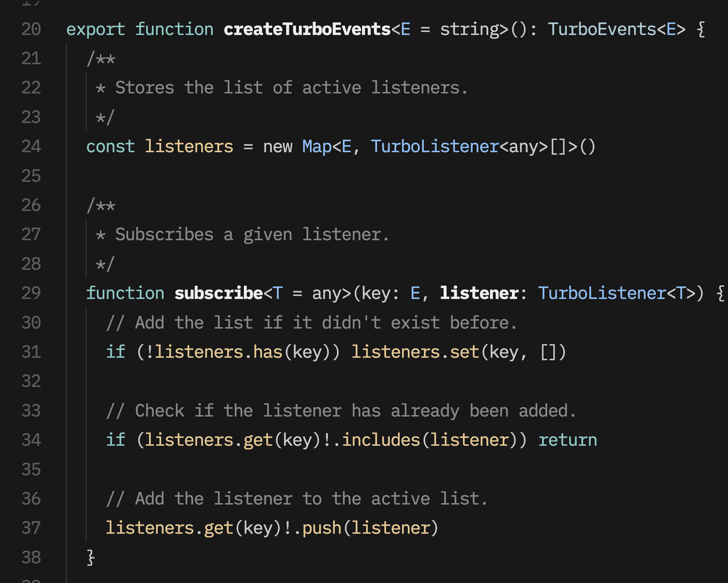Screen dimensions: 728x583
Task: Click the 'Subscribes a given listener' comment
Action: tap(252, 234)
